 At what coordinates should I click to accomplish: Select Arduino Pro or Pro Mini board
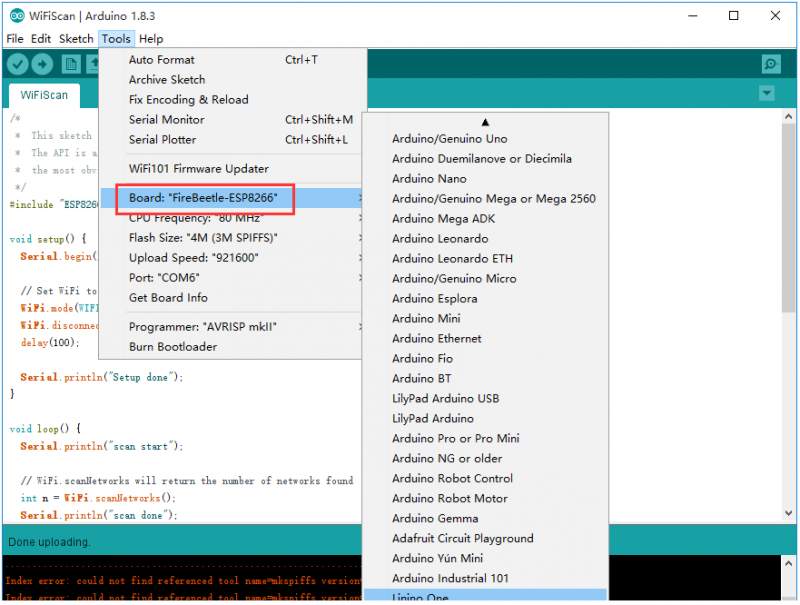[485, 438]
